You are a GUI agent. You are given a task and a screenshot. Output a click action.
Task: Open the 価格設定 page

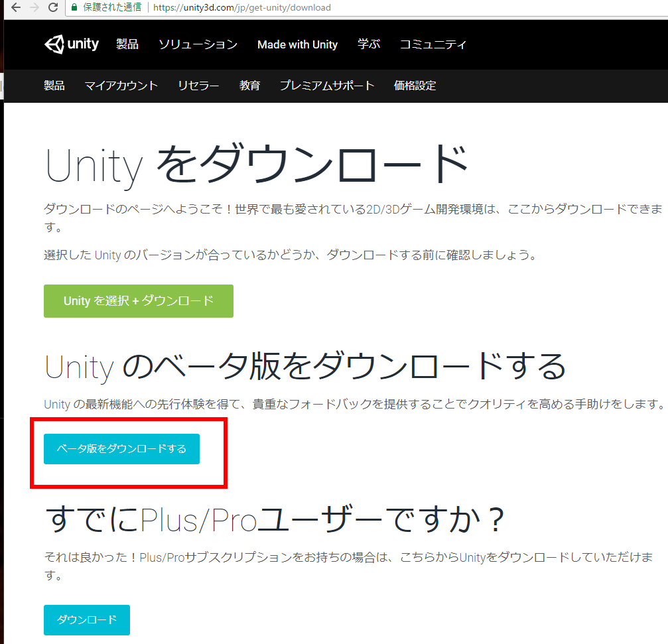(x=415, y=86)
